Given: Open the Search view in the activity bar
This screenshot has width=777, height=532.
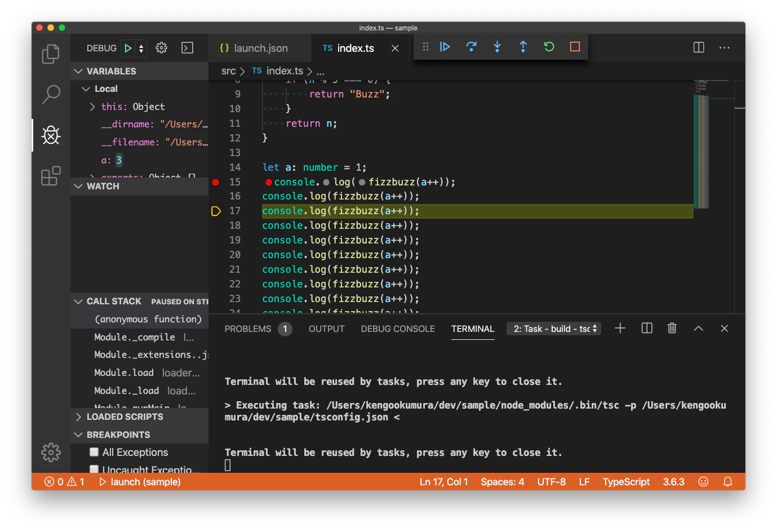Looking at the screenshot, I should [51, 95].
